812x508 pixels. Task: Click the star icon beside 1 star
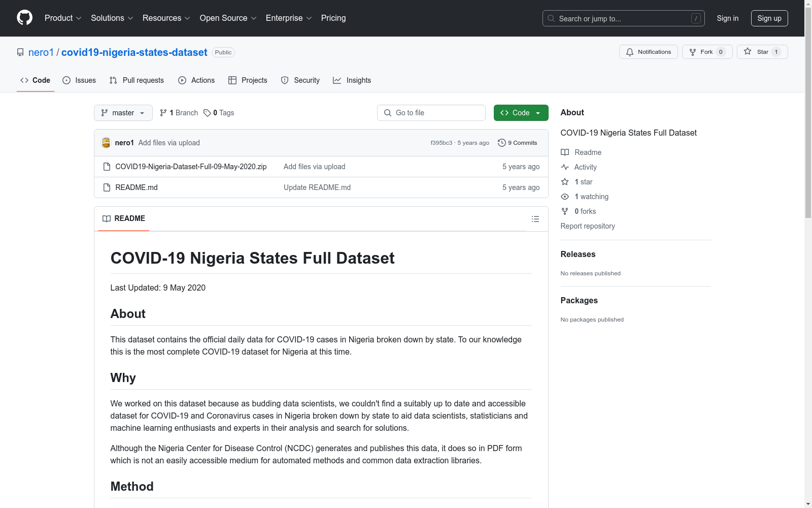tap(565, 182)
